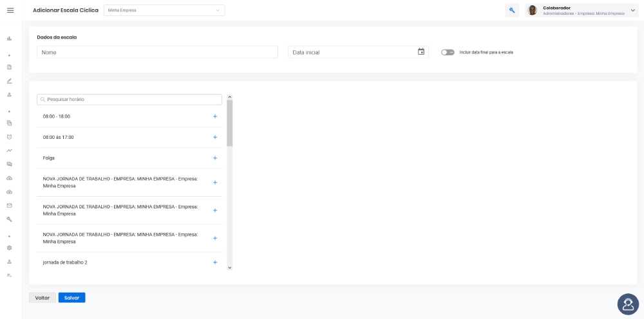Image resolution: width=644 pixels, height=319 pixels.
Task: Select the "jornada de trabalho 2" row text
Action: click(x=65, y=262)
